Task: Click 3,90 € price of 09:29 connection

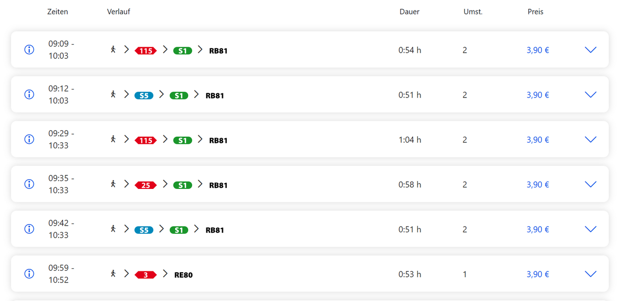Action: coord(538,140)
